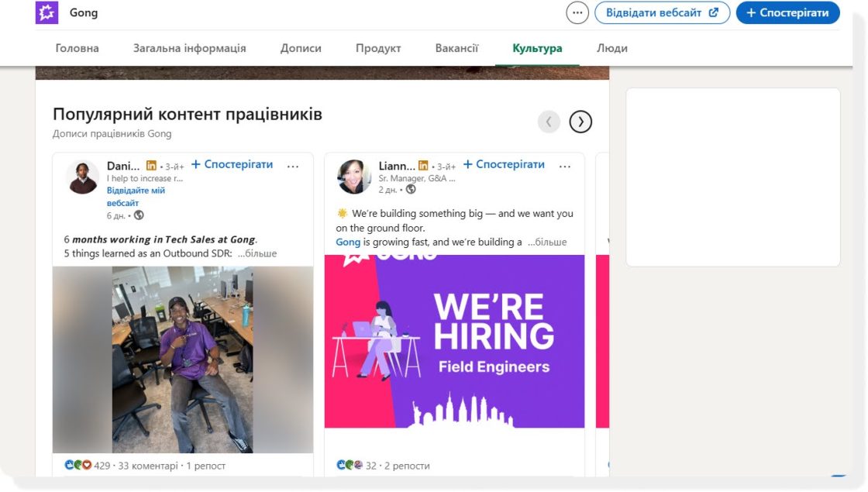Click the Дописи працівників Gong subtitle
This screenshot has height=492, width=868.
point(112,133)
